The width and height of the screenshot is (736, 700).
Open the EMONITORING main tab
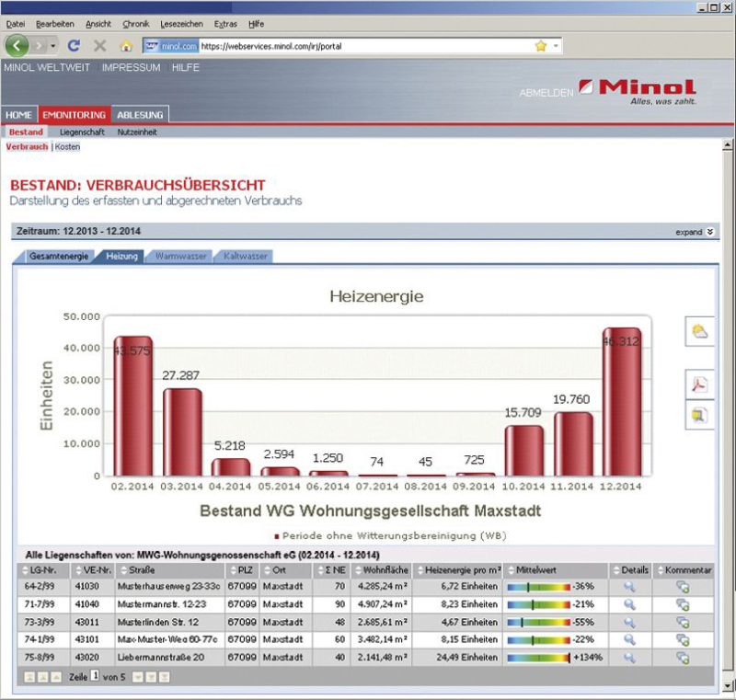pos(75,115)
